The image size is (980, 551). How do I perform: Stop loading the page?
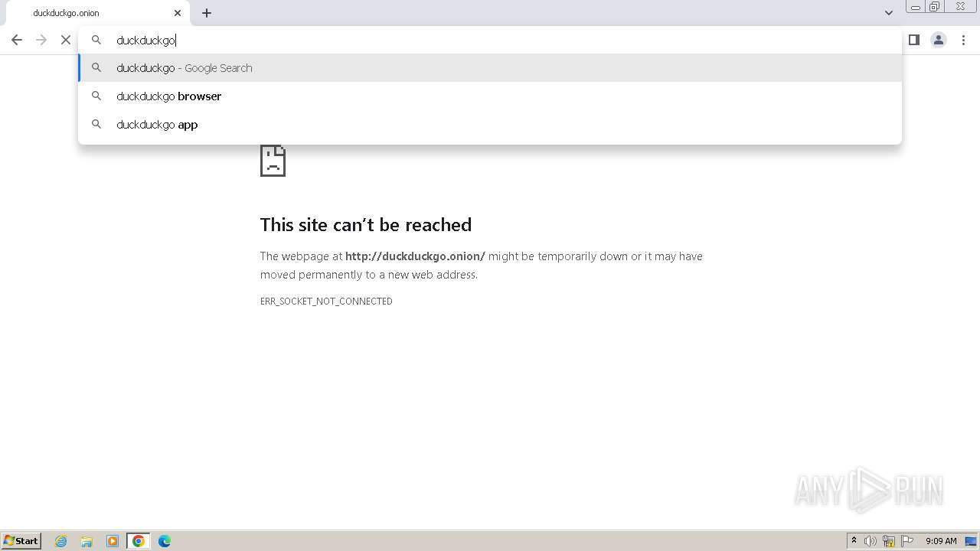coord(66,40)
